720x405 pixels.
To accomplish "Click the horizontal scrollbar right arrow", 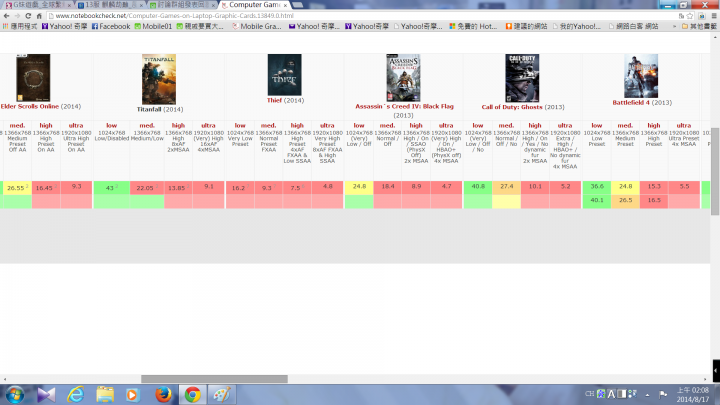I will (706, 379).
